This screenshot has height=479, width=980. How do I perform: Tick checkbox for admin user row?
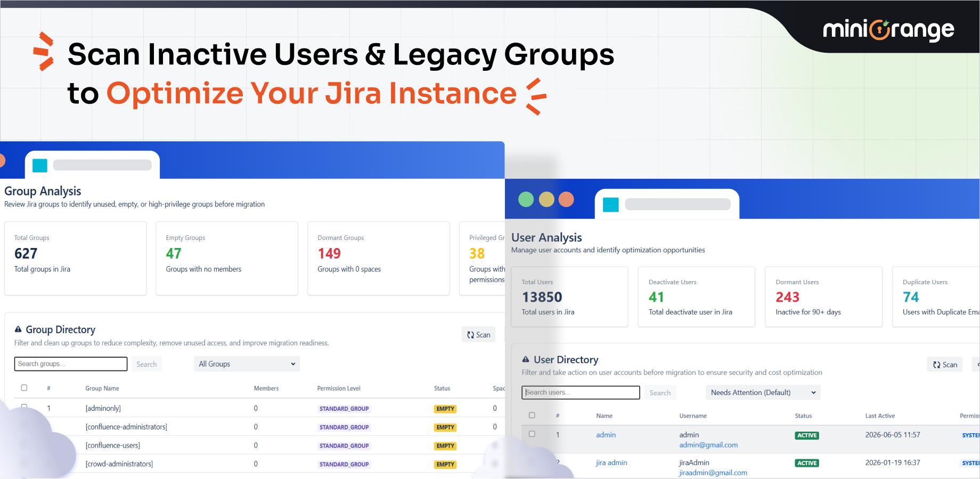pos(532,434)
